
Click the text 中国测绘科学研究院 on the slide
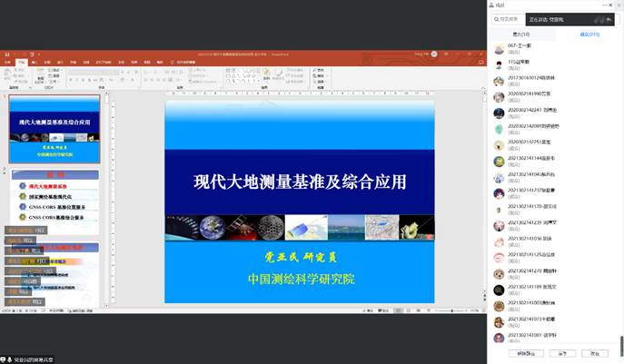pos(301,279)
